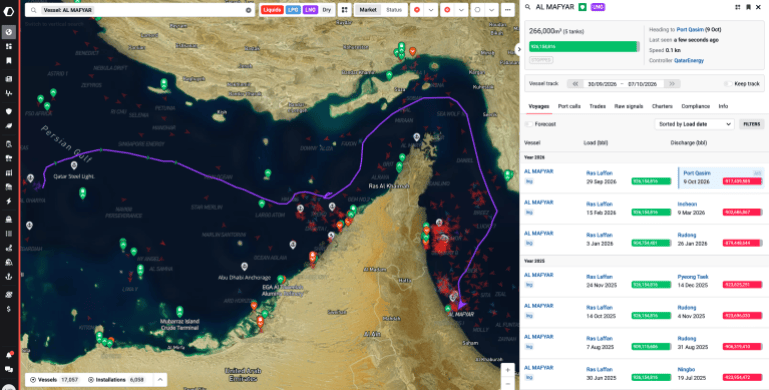Open the QatarEnergy controller link
Image resolution: width=769 pixels, height=390 pixels.
click(689, 60)
